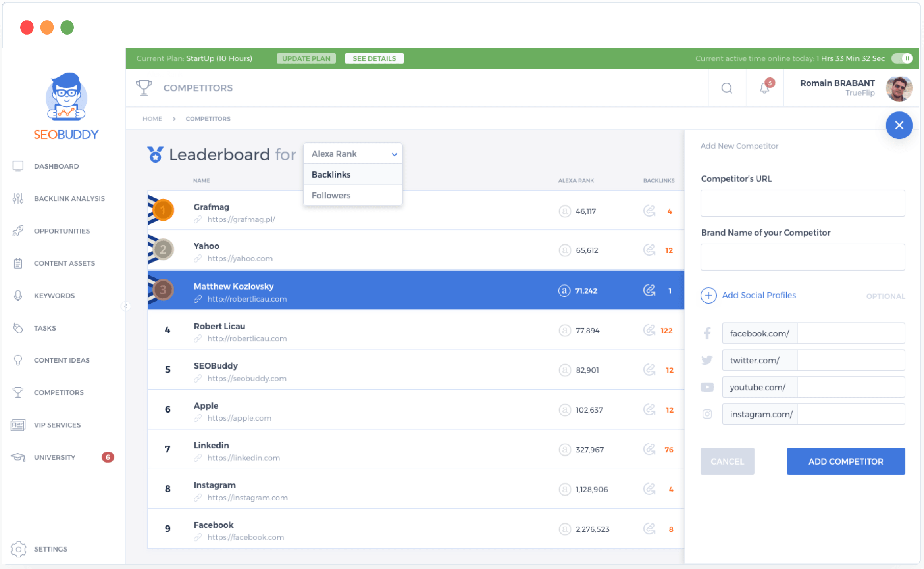Select Backlinks from the dropdown menu
The image size is (924, 569).
click(331, 174)
